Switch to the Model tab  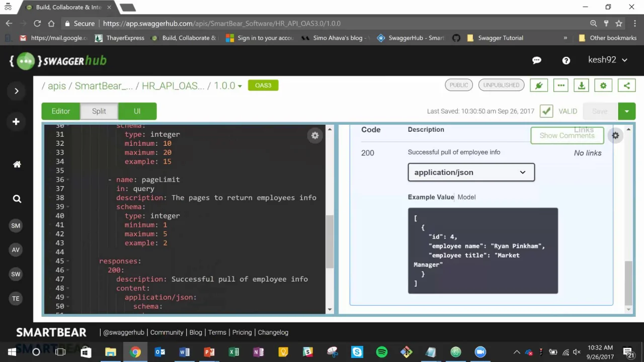[466, 197]
